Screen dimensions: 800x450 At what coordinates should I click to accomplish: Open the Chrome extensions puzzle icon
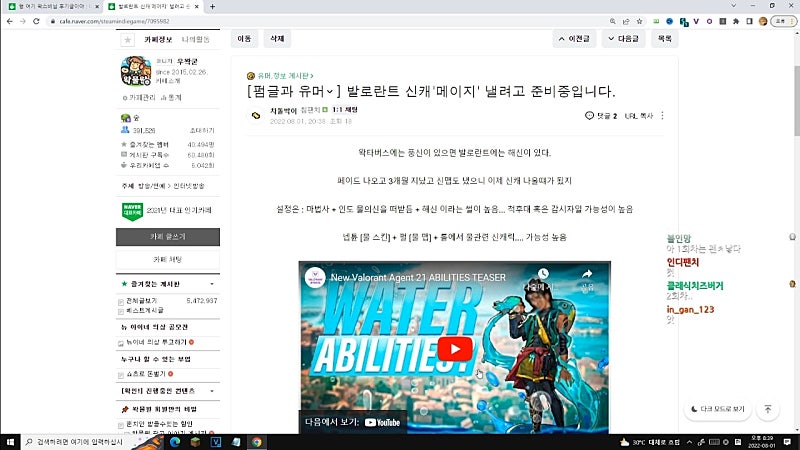736,21
